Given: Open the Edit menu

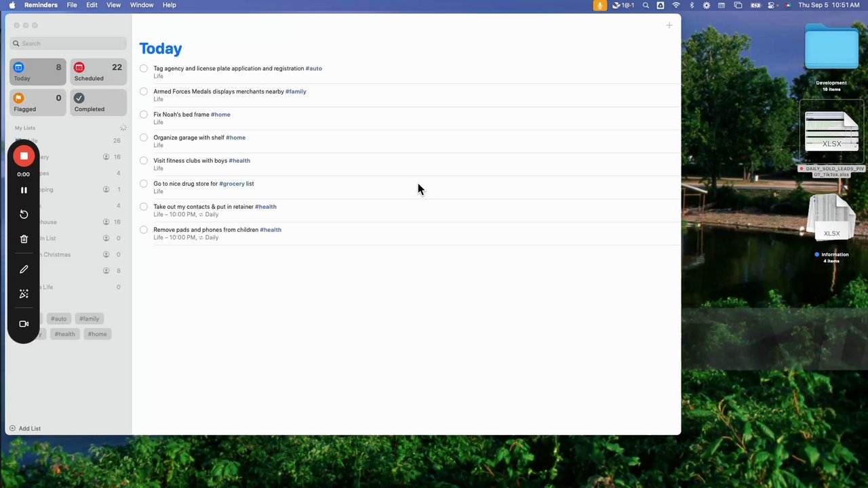Looking at the screenshot, I should pos(92,5).
